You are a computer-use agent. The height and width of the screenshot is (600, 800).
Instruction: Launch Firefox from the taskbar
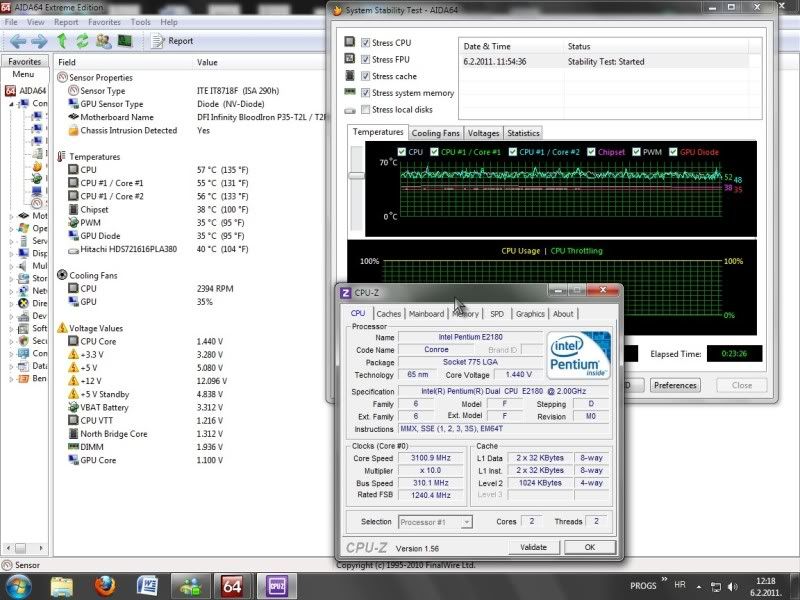(105, 586)
